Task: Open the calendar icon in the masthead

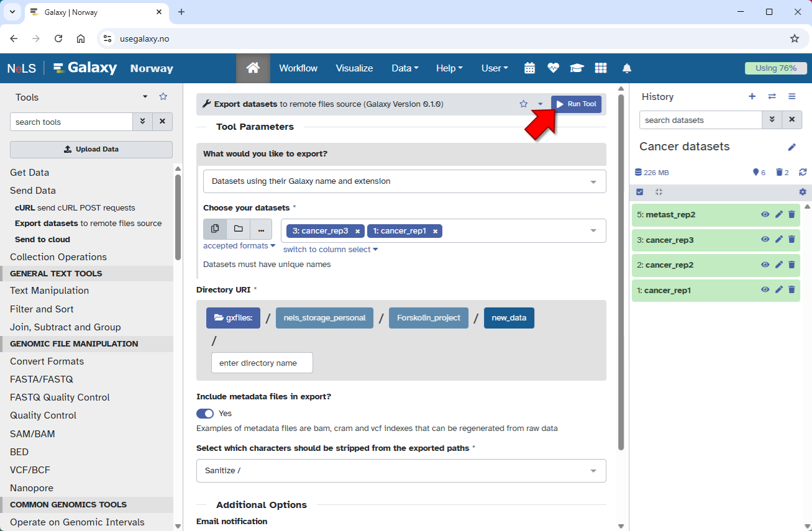Action: (529, 68)
